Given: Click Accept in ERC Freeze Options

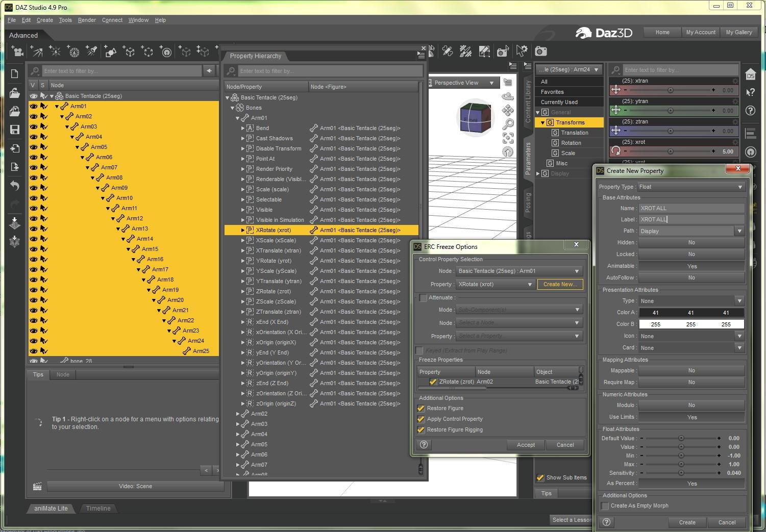Looking at the screenshot, I should 526,445.
